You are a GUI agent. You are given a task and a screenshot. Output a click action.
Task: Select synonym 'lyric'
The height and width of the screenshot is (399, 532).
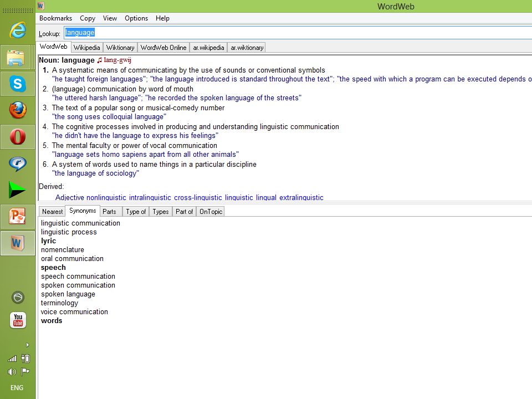pyautogui.click(x=49, y=241)
